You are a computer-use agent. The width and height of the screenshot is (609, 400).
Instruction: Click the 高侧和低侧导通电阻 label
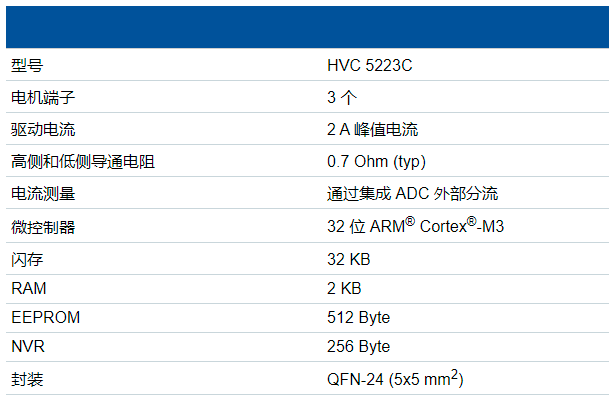[82, 161]
